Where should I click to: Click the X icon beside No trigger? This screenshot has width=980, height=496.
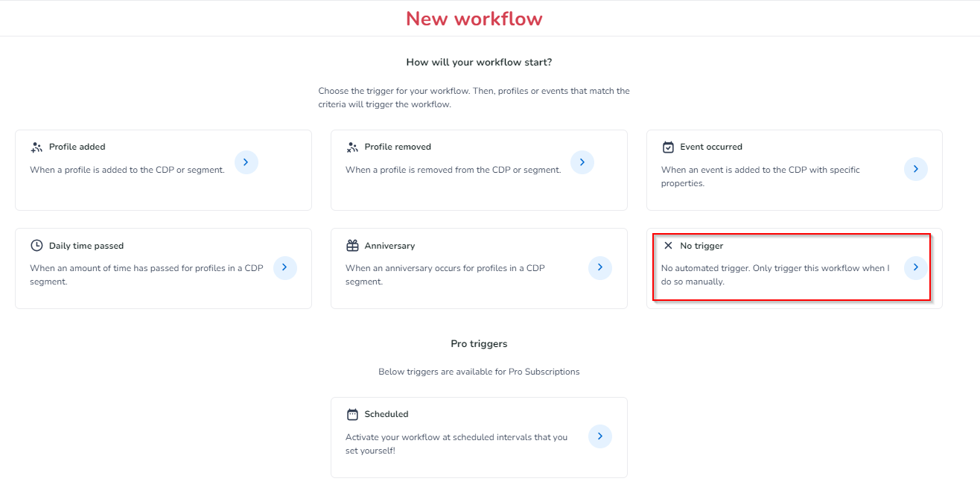click(x=668, y=246)
